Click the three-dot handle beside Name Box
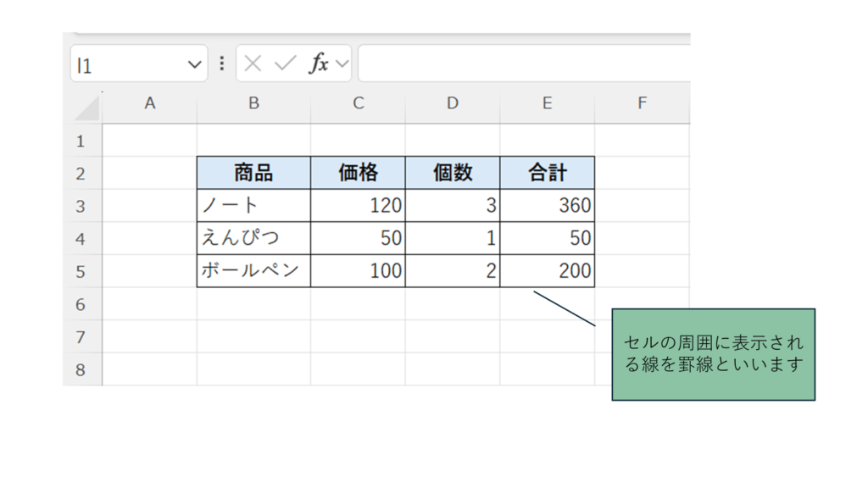This screenshot has height=488, width=868. pyautogui.click(x=222, y=64)
